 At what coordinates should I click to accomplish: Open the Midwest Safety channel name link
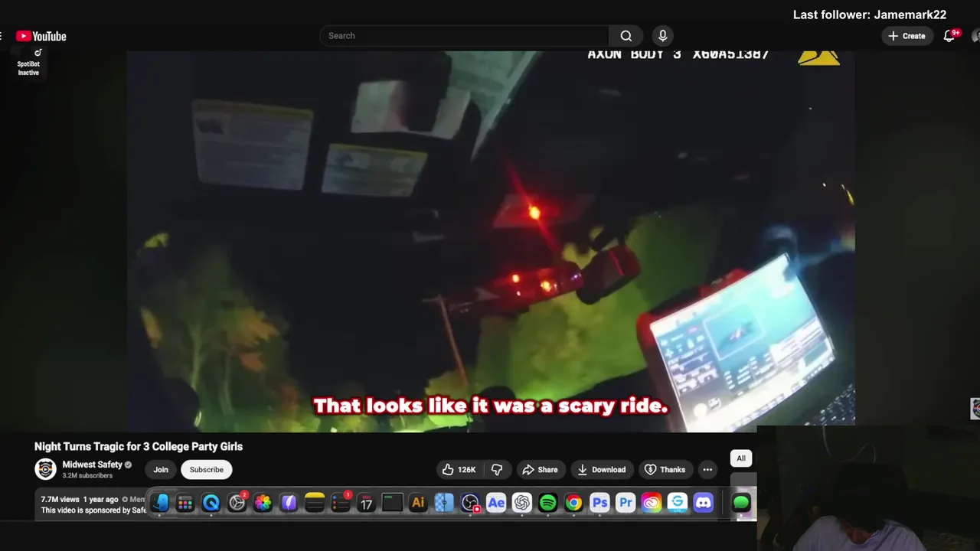point(92,465)
